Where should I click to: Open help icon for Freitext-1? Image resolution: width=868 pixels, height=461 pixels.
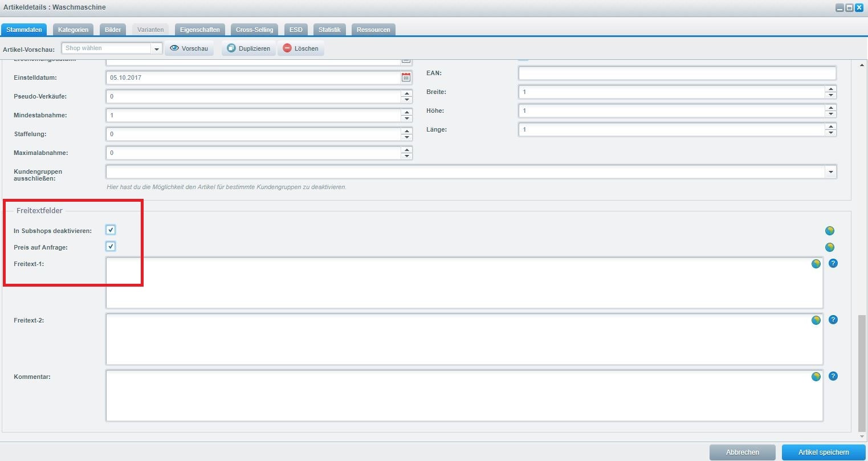point(833,264)
